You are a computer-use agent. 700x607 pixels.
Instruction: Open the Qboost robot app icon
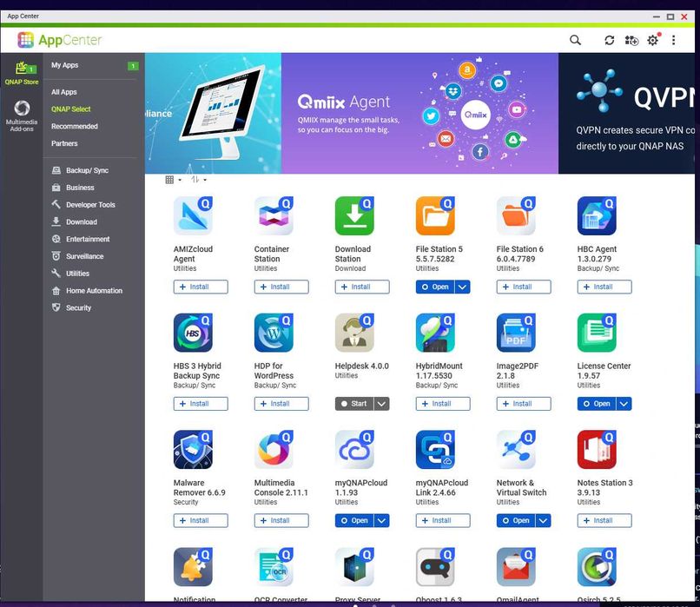point(435,567)
